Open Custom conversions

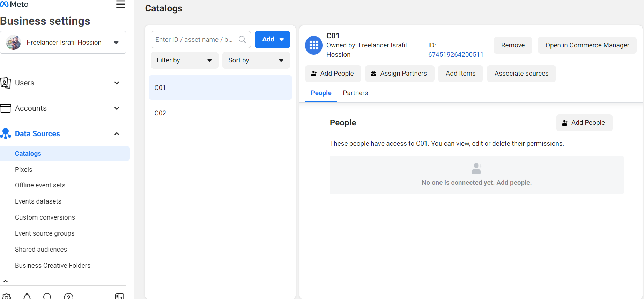click(x=45, y=217)
